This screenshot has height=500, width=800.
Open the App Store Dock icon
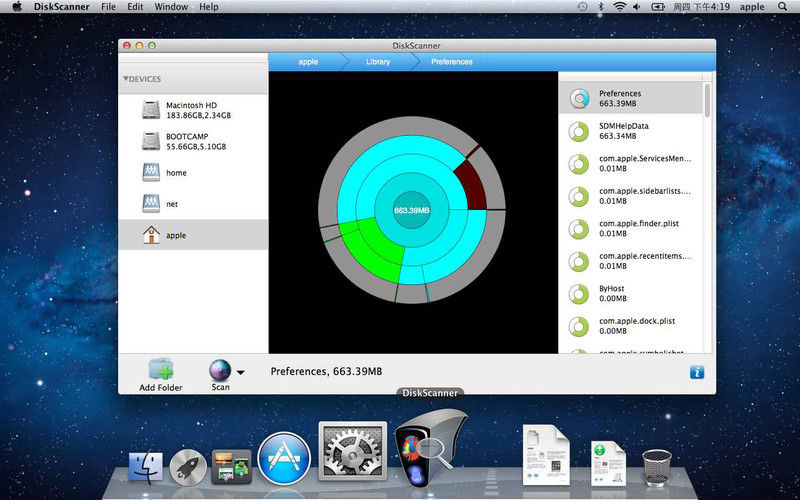(284, 459)
